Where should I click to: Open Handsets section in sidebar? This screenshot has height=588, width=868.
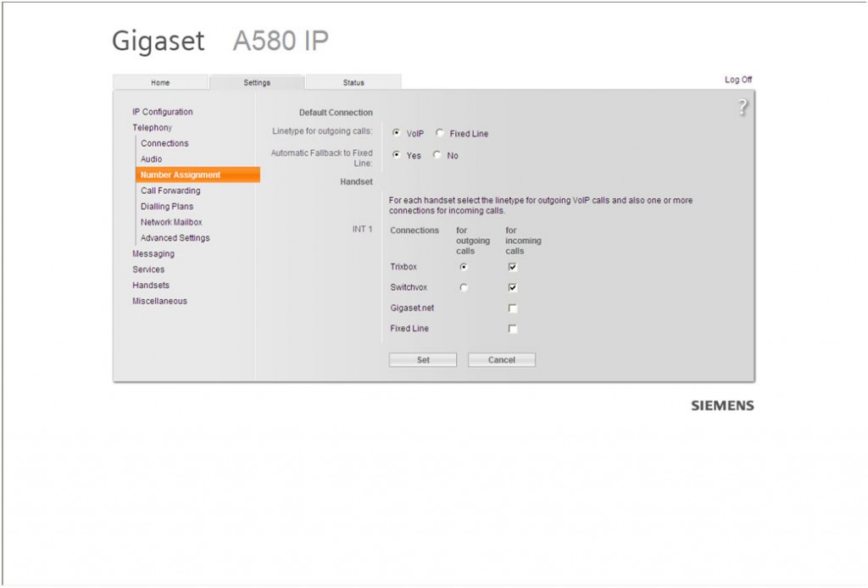(x=151, y=286)
